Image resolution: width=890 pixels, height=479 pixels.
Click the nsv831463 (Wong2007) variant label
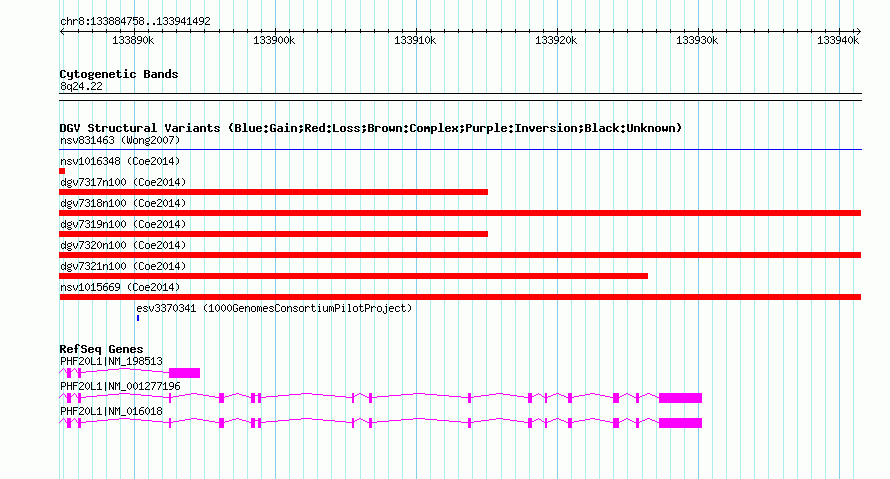[x=120, y=140]
